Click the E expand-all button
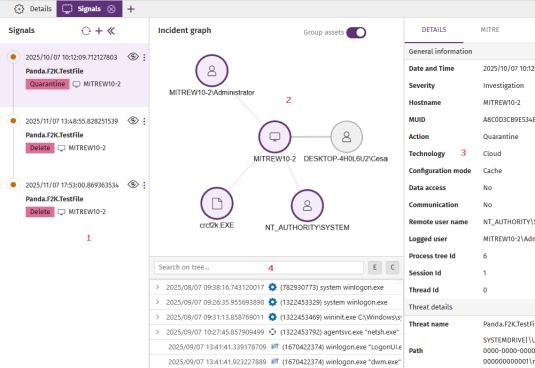The image size is (535, 368). pos(375,267)
